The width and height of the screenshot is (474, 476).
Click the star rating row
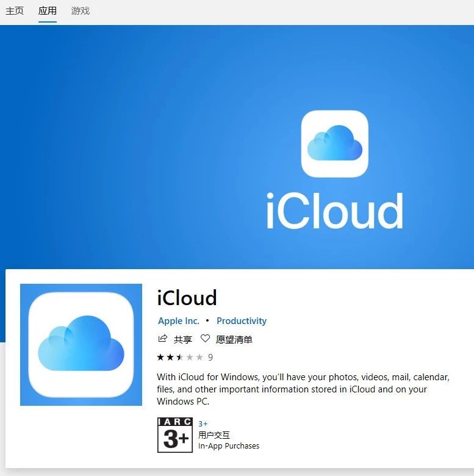pos(180,357)
